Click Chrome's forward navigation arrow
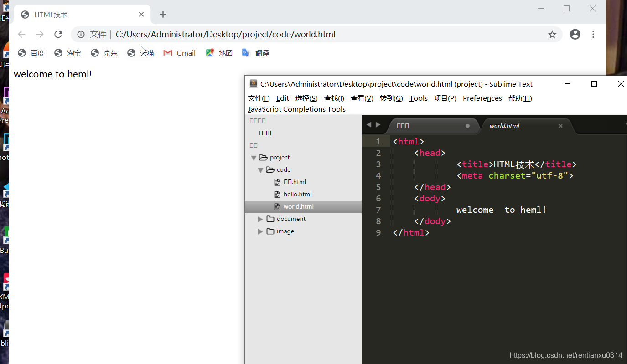Viewport: 627px width, 364px height. pyautogui.click(x=40, y=34)
